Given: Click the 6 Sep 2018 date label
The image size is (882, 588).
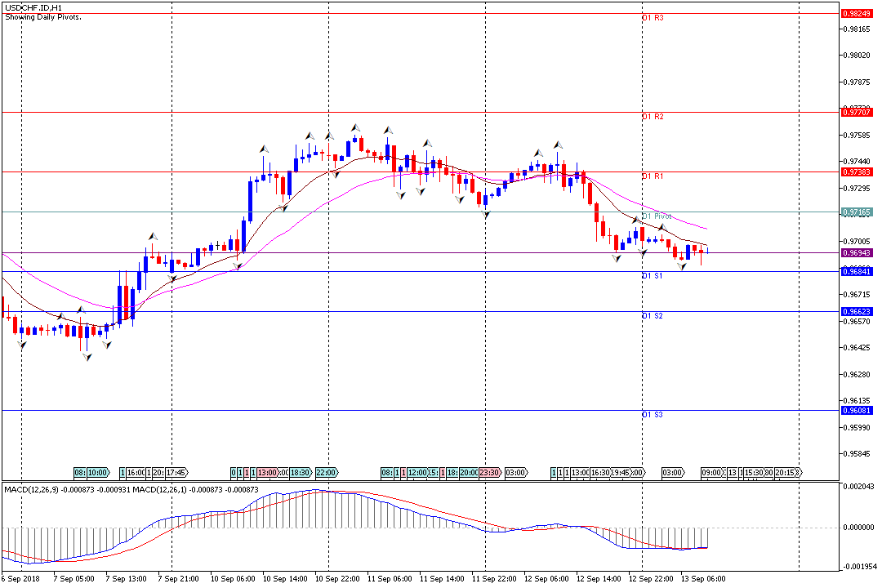Looking at the screenshot, I should 20,579.
